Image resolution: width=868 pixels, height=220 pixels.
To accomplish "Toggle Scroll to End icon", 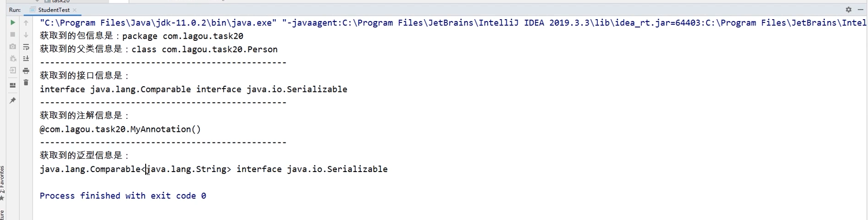I will click(x=26, y=58).
